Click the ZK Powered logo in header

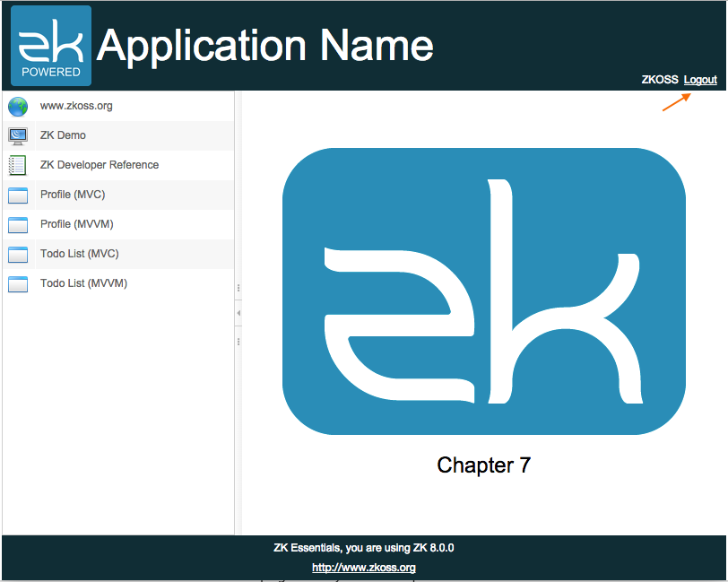pos(51,46)
